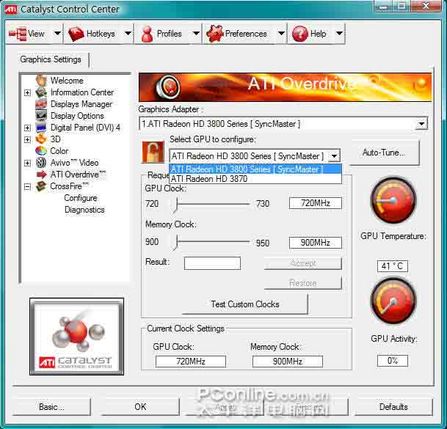Collapse the CrossFire tree node
This screenshot has height=429, width=447.
pyautogui.click(x=28, y=187)
